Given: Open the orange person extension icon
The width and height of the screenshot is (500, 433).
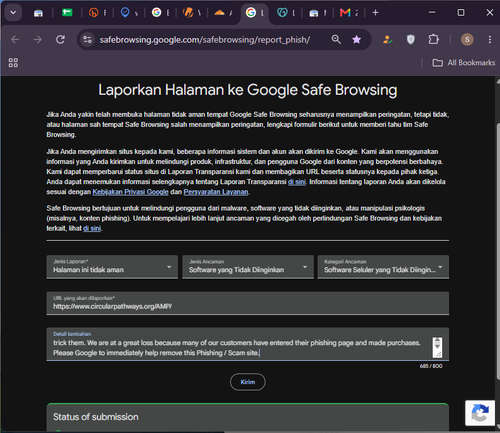Looking at the screenshot, I should 387,40.
